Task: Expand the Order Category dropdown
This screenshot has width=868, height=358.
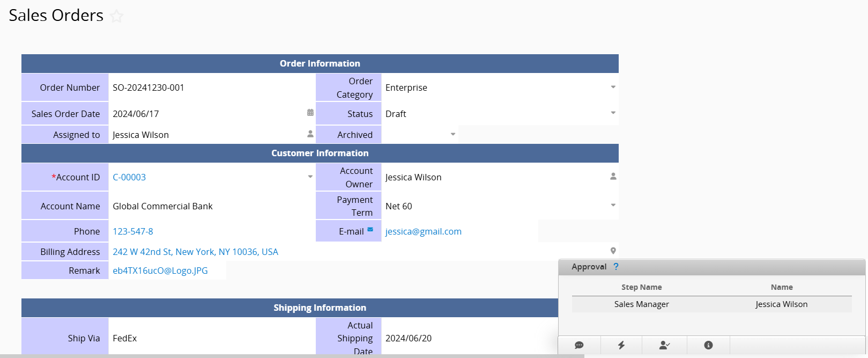Action: point(613,87)
